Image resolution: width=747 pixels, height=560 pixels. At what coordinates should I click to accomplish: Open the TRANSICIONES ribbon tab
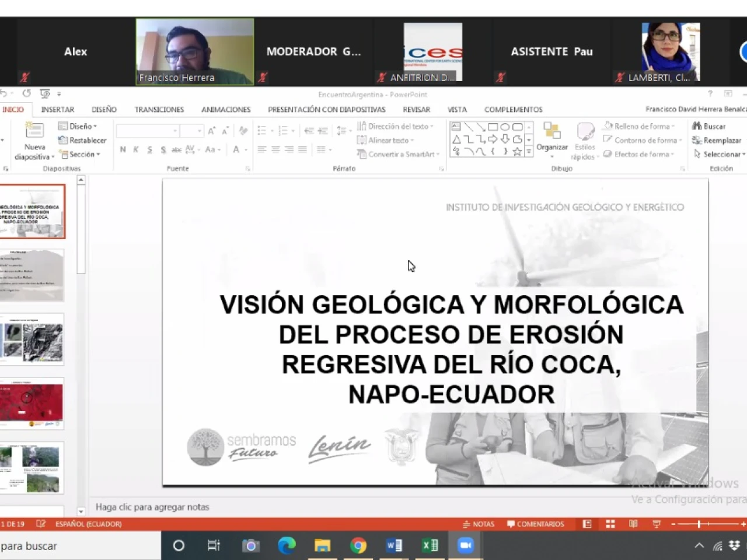click(159, 110)
